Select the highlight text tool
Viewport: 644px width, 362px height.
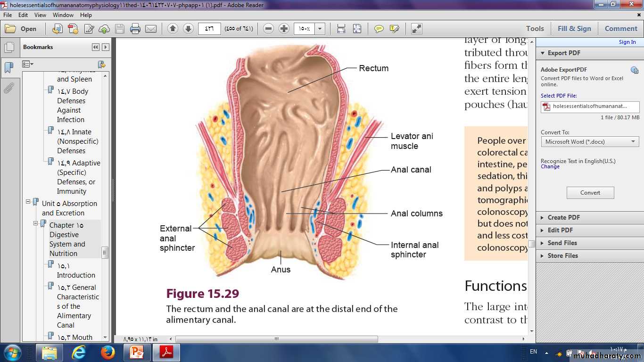point(395,29)
